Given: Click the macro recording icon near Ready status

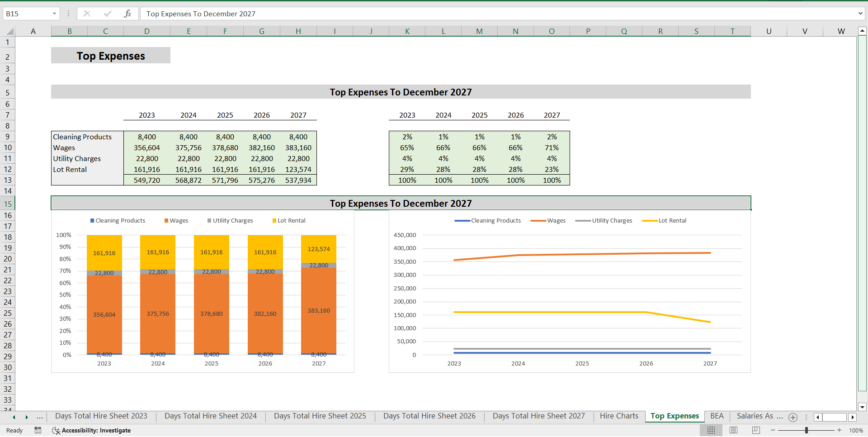Looking at the screenshot, I should pyautogui.click(x=38, y=430).
